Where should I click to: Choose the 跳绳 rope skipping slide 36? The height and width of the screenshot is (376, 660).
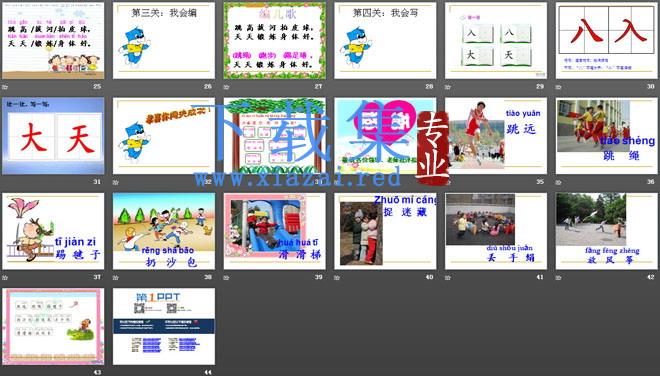pyautogui.click(x=607, y=136)
